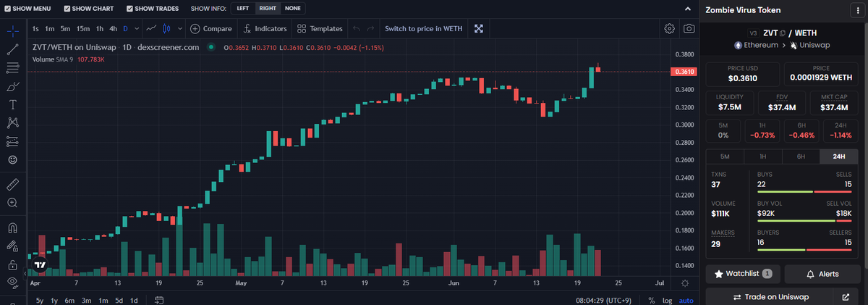Toggle percent scale on price axis
The width and height of the screenshot is (868, 305).
point(652,300)
